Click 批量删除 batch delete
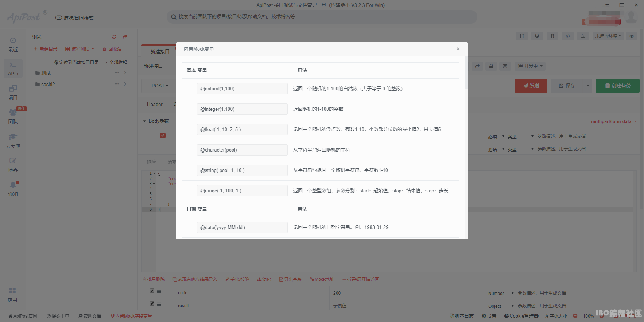The image size is (644, 322). [154, 279]
